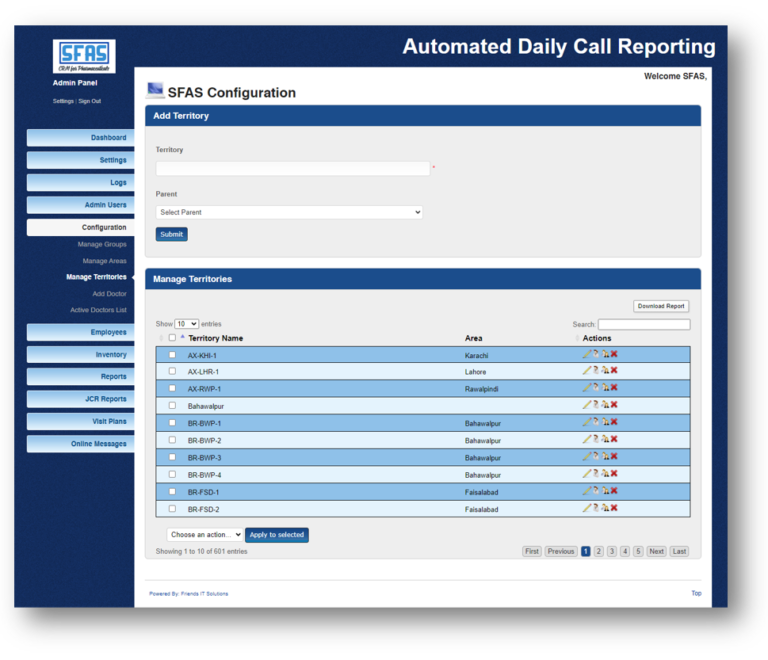
Task: Click the Download Report button
Action: pyautogui.click(x=661, y=306)
